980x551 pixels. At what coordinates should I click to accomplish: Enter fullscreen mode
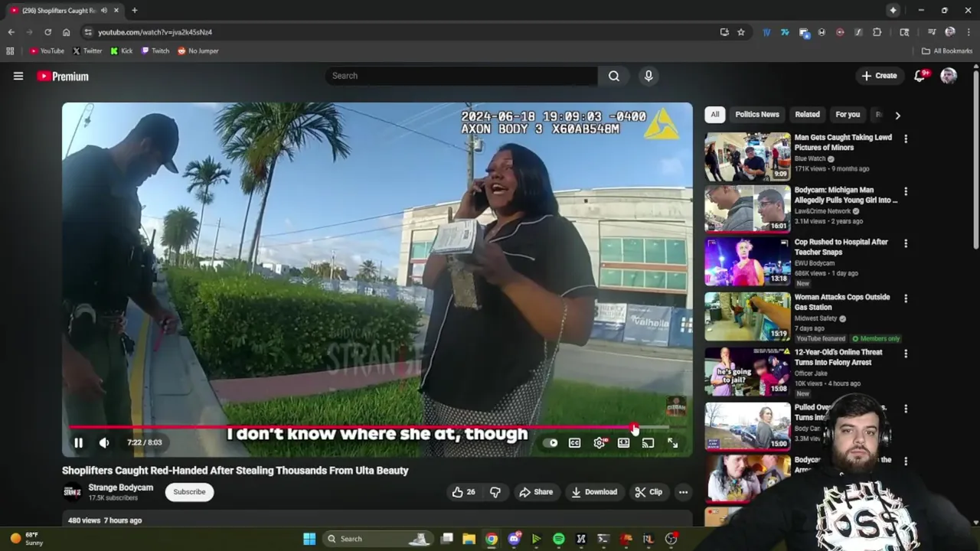tap(672, 443)
